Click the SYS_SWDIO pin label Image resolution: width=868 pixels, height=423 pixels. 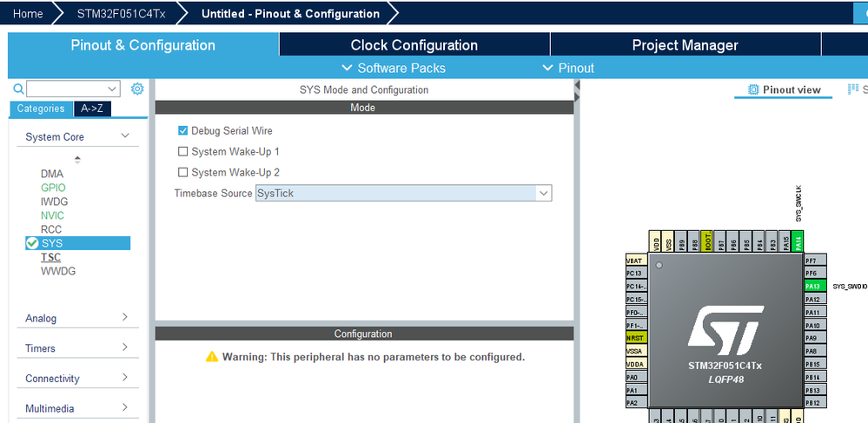pos(850,287)
